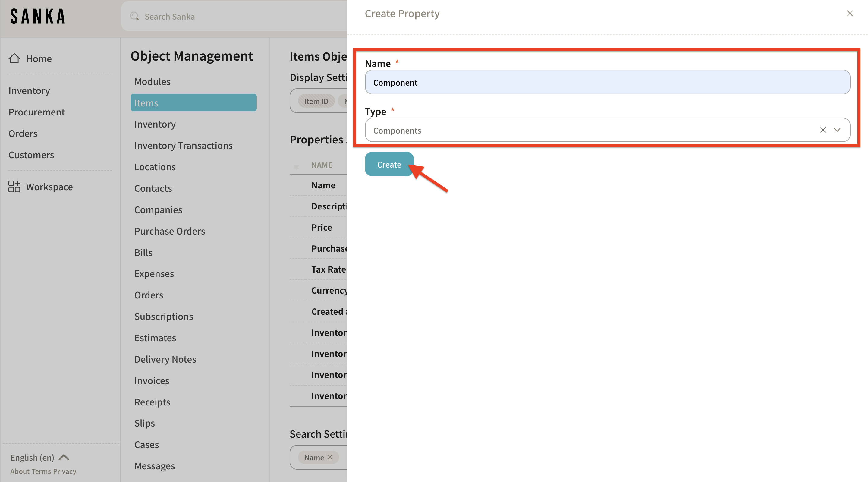Select the Item ID display tag
The width and height of the screenshot is (868, 482).
click(x=316, y=101)
